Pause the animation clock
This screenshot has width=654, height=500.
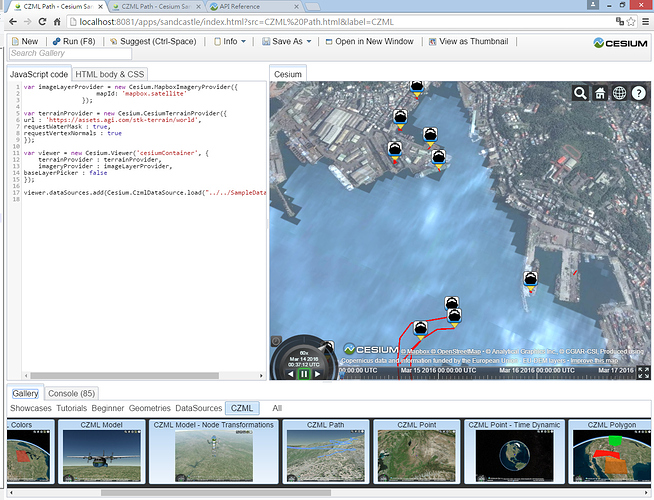coord(304,373)
